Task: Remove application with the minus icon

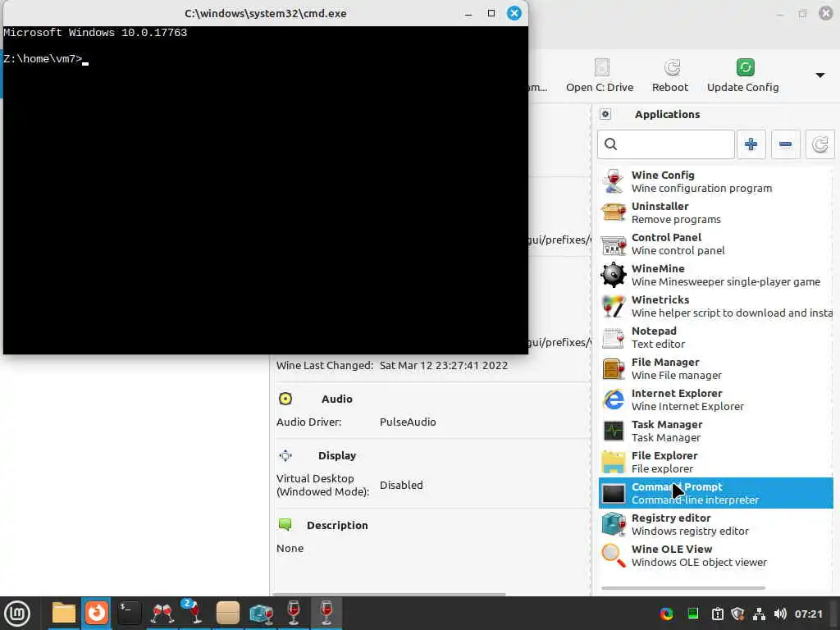Action: pyautogui.click(x=785, y=144)
